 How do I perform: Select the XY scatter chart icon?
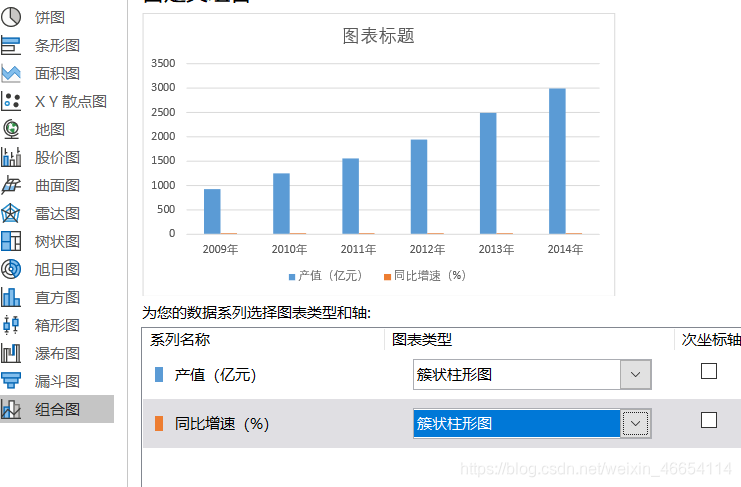pyautogui.click(x=11, y=101)
